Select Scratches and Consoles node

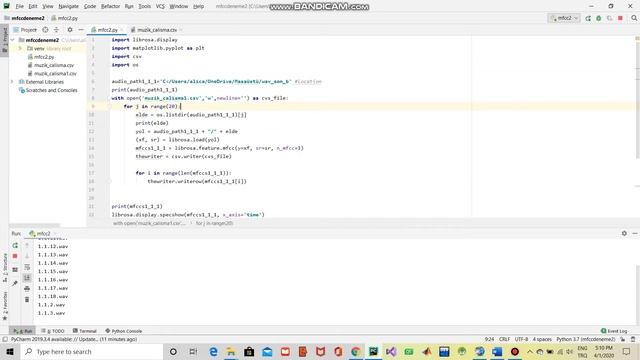click(48, 90)
